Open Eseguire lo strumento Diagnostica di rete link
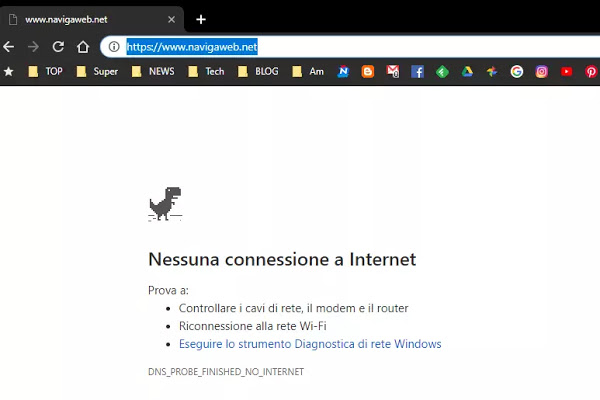This screenshot has width=600, height=400. 310,344
